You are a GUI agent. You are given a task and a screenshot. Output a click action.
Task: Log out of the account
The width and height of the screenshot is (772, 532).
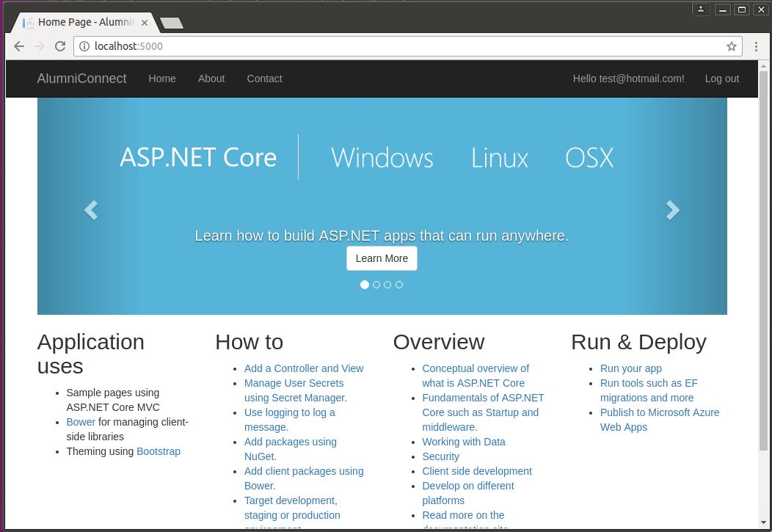[721, 79]
